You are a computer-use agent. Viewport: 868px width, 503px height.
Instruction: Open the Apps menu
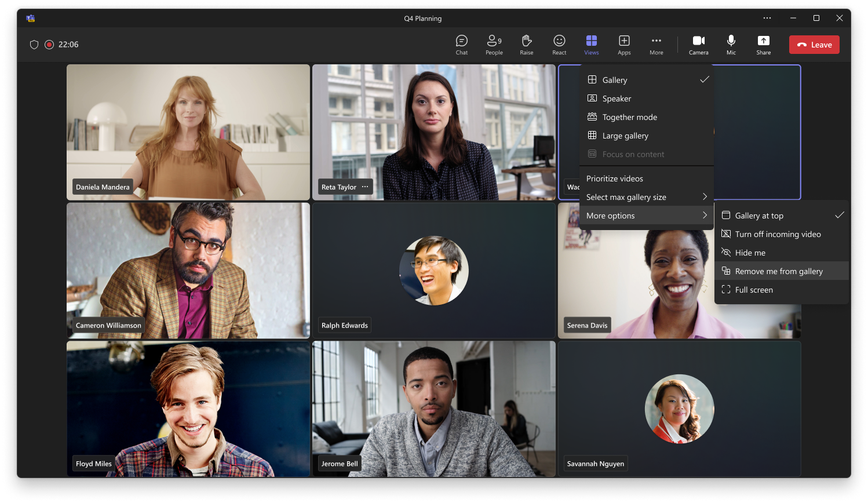(x=624, y=44)
